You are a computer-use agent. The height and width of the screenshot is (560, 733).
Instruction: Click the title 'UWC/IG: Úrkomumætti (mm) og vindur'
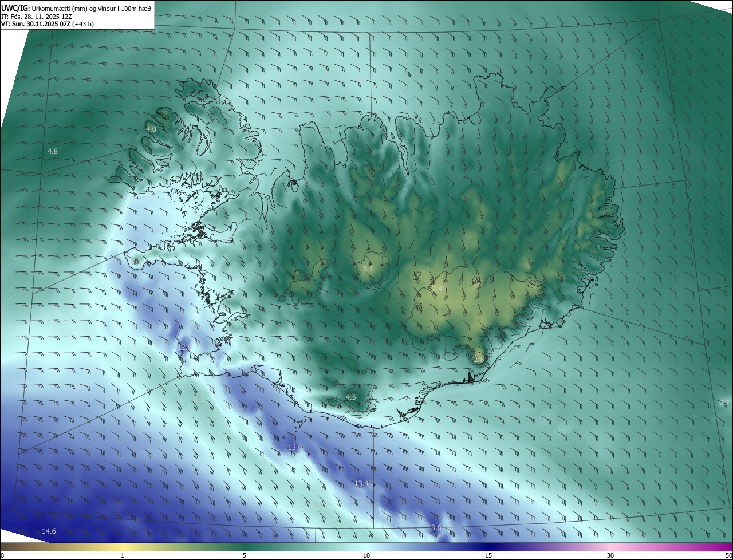point(76,8)
